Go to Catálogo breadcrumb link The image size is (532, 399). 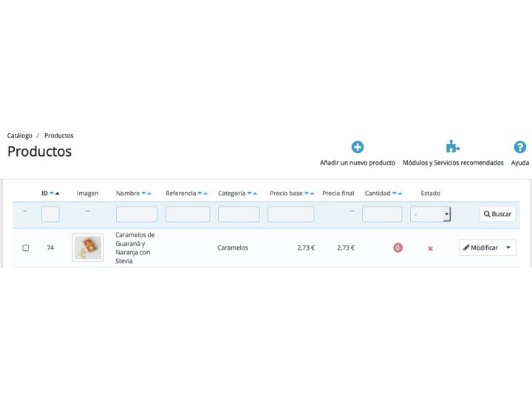pos(20,136)
